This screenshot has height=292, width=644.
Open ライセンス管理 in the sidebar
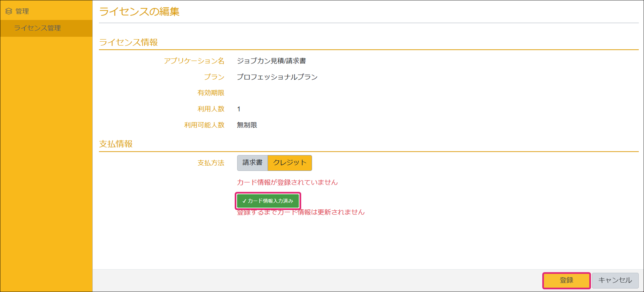click(x=37, y=28)
